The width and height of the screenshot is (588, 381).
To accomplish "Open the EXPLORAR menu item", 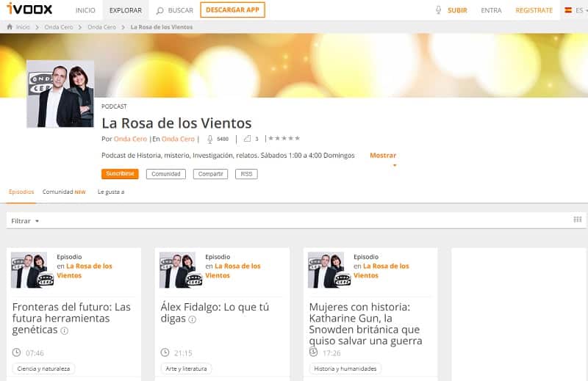I will click(x=126, y=10).
